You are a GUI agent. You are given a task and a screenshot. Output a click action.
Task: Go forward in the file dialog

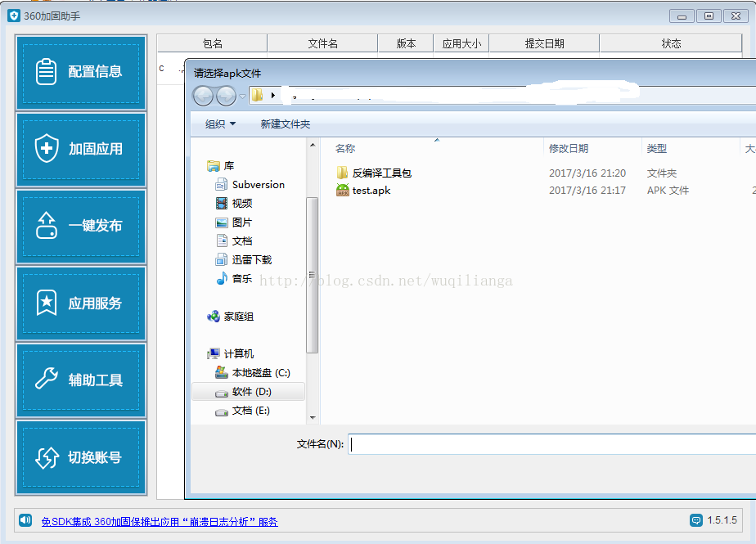(226, 96)
